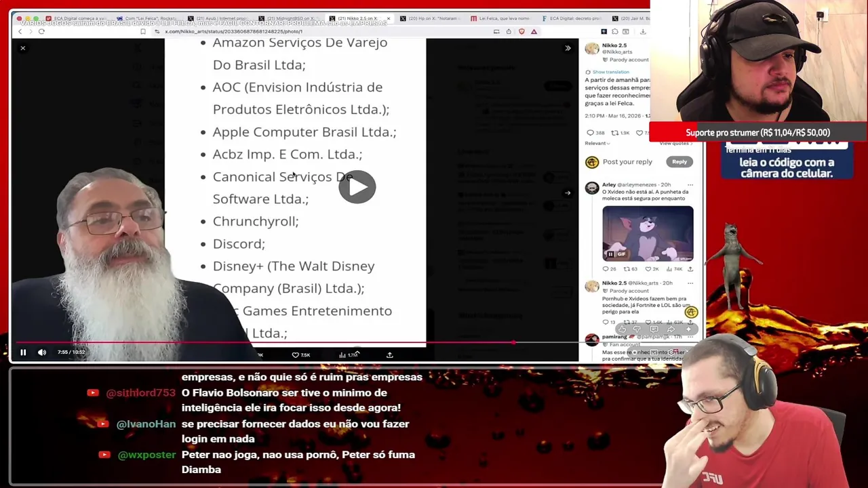The image size is (868, 488).
Task: Open the Brave rewards triangle icon
Action: [534, 31]
